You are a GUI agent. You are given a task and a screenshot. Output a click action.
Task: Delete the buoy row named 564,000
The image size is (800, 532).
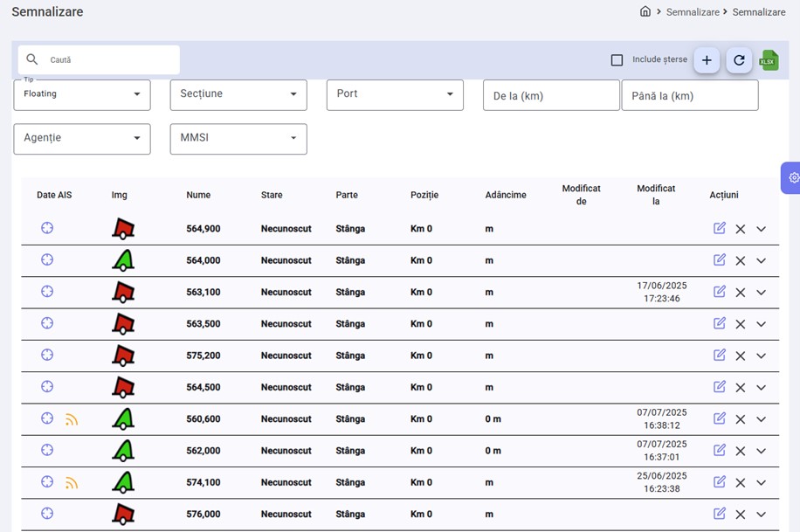pos(741,260)
